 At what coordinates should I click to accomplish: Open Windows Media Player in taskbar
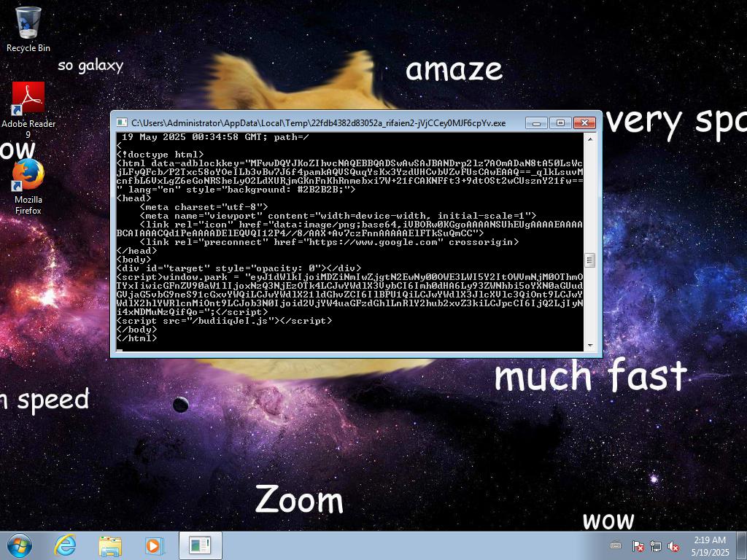154,545
